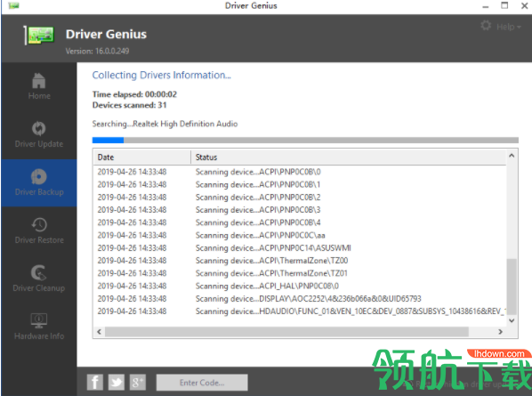Sort log by the Status column header

(349, 158)
